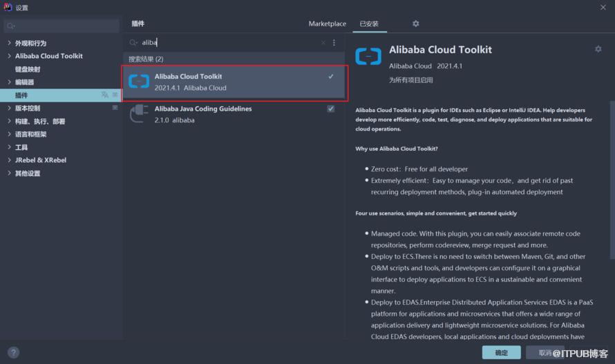Open the plugin search options three-dot menu

point(334,42)
